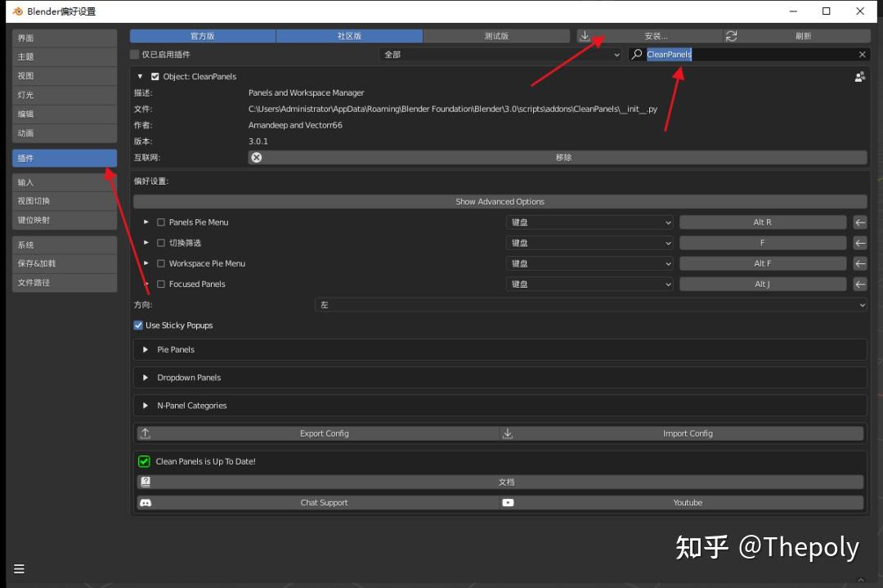Click the refresh icon beside 刷新
The width and height of the screenshot is (883, 588).
tap(730, 36)
